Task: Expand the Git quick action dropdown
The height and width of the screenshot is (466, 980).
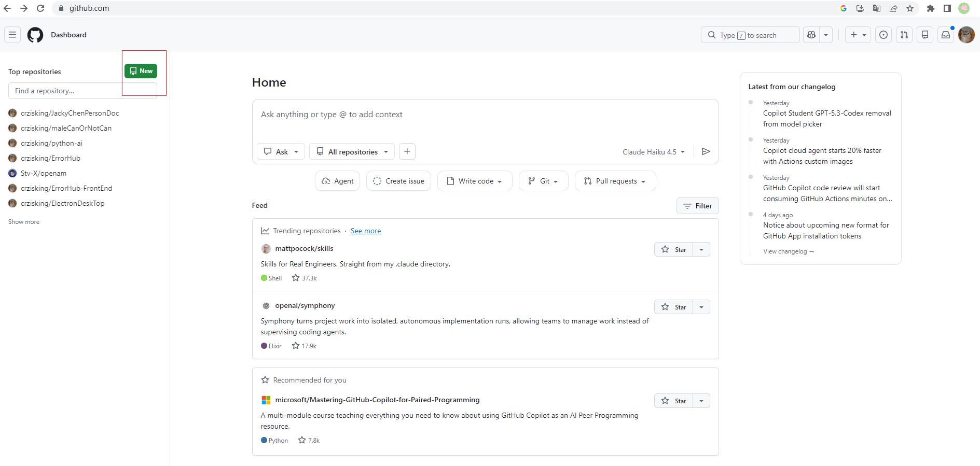Action: coord(543,181)
